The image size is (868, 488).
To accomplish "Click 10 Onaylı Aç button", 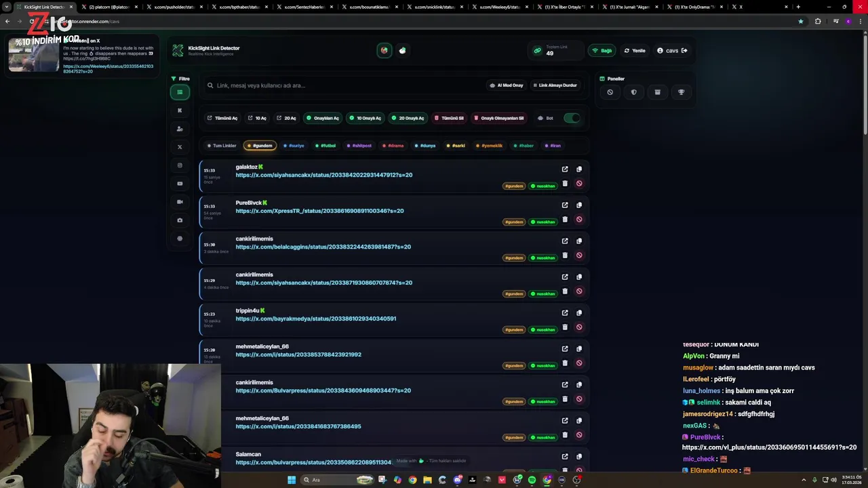I will click(x=365, y=118).
